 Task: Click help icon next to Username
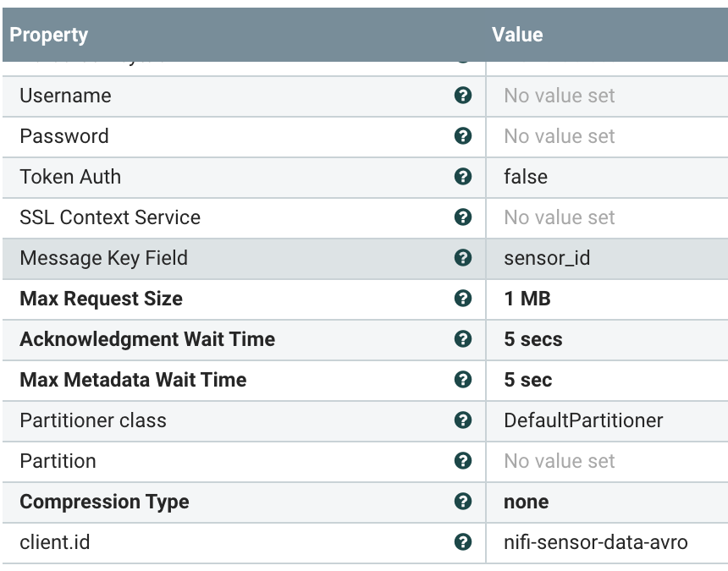[462, 96]
